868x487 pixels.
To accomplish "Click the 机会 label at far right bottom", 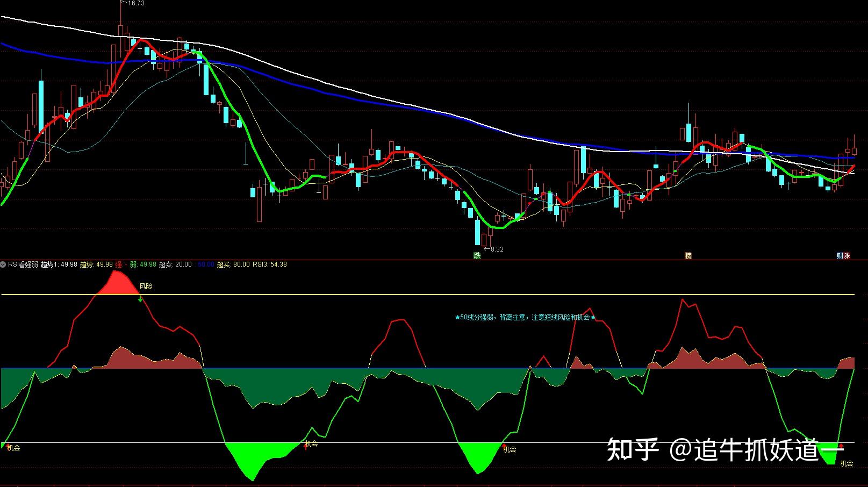I will (847, 463).
